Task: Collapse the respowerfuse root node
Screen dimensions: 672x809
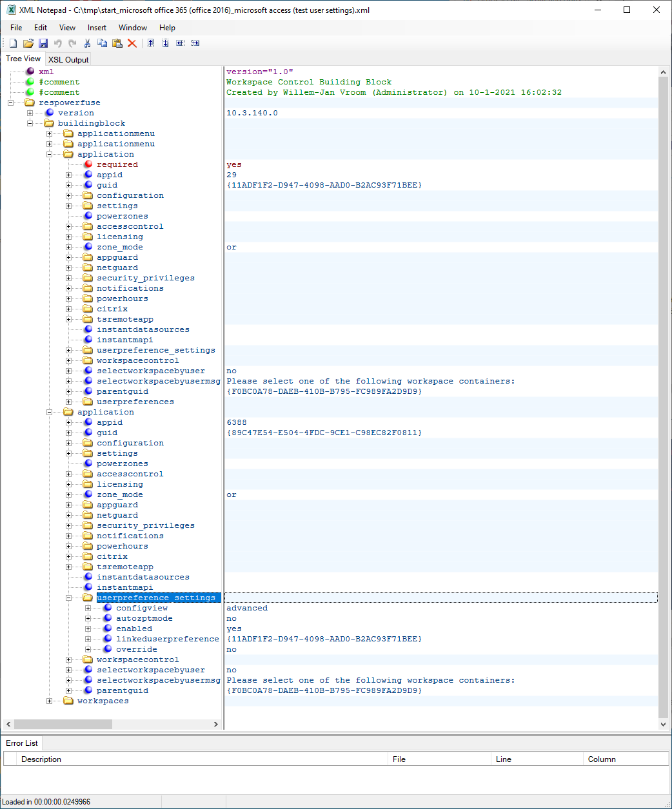Action: [x=10, y=103]
